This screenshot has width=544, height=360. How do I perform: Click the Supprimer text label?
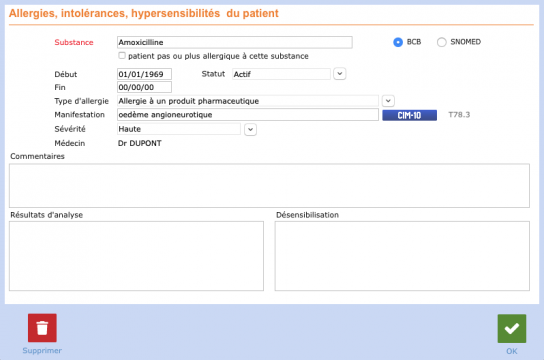(42, 351)
